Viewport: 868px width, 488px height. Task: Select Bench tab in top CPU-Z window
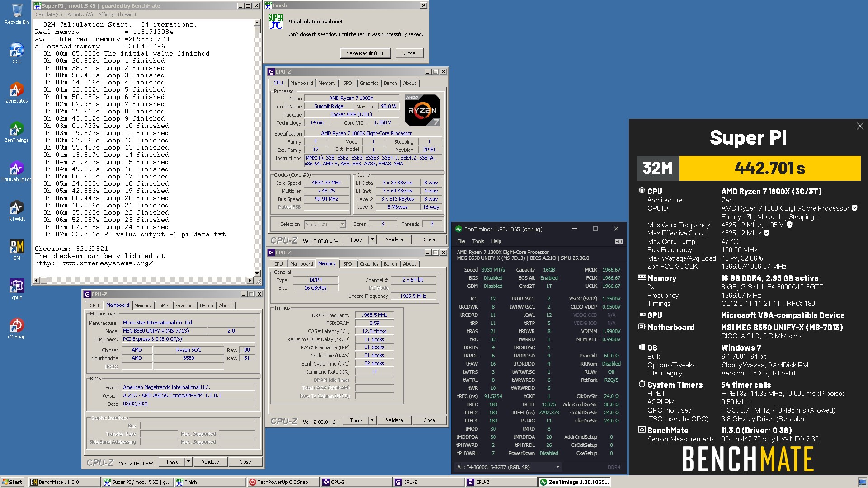click(x=390, y=83)
